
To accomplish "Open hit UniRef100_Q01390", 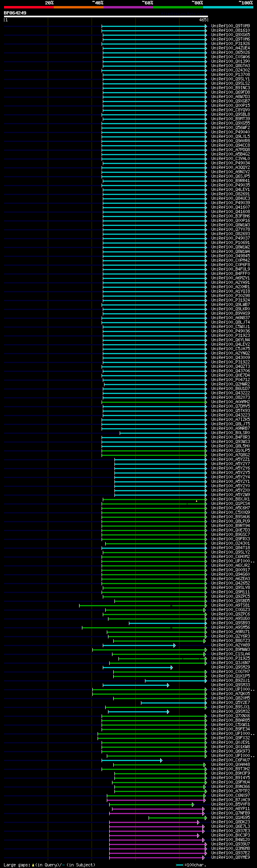I will pos(230,61).
